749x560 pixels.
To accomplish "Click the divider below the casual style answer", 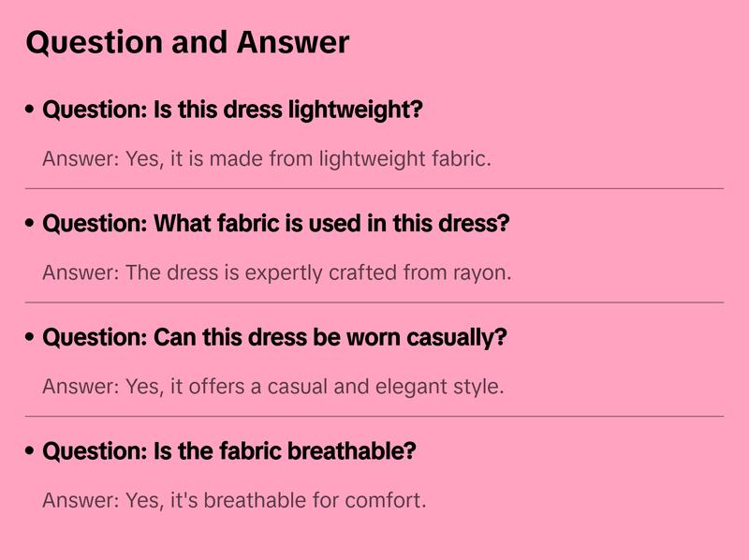I will (374, 416).
